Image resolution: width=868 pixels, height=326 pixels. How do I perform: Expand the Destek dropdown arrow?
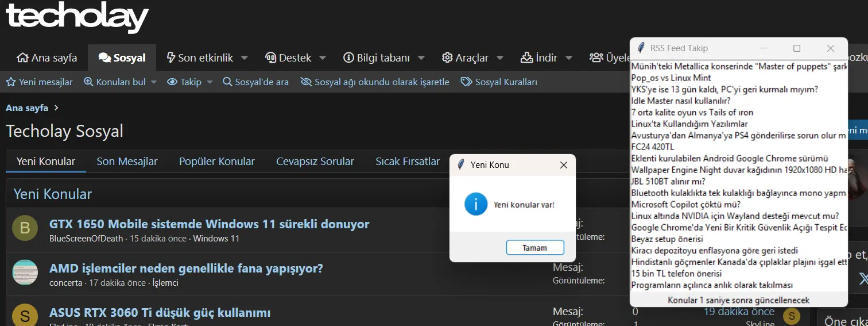click(x=323, y=57)
